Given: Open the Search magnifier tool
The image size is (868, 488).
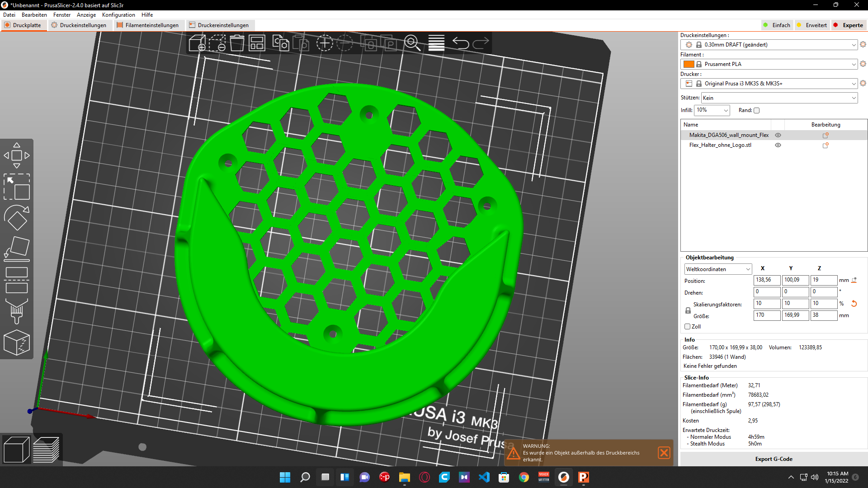Looking at the screenshot, I should pyautogui.click(x=412, y=43).
